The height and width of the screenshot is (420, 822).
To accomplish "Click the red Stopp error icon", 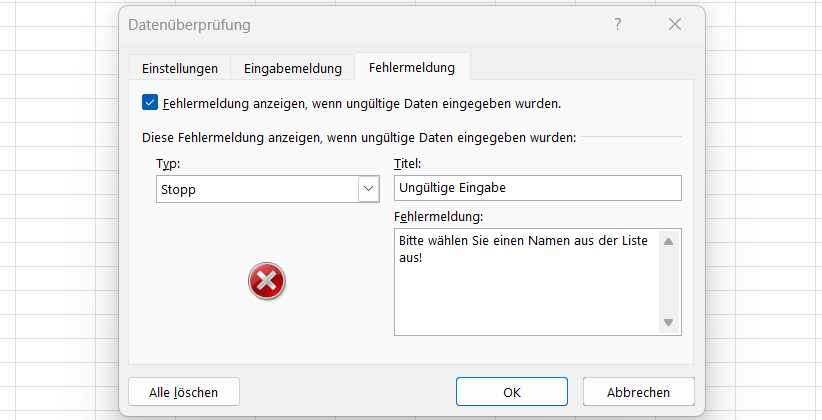I will click(267, 281).
